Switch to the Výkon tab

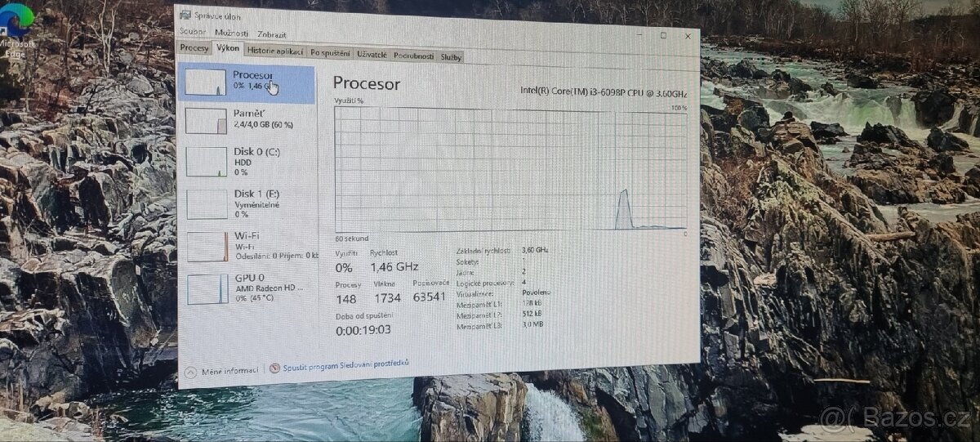pos(228,49)
